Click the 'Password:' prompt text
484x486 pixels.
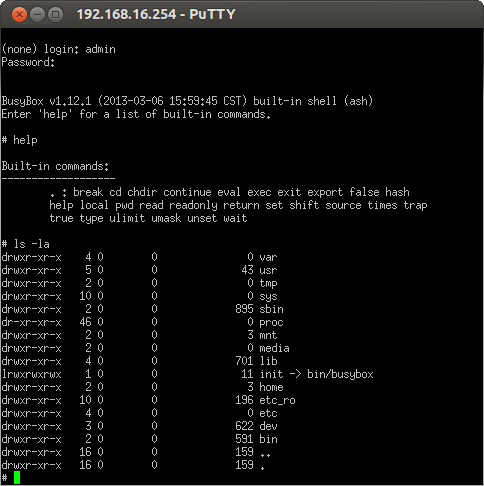click(x=28, y=62)
